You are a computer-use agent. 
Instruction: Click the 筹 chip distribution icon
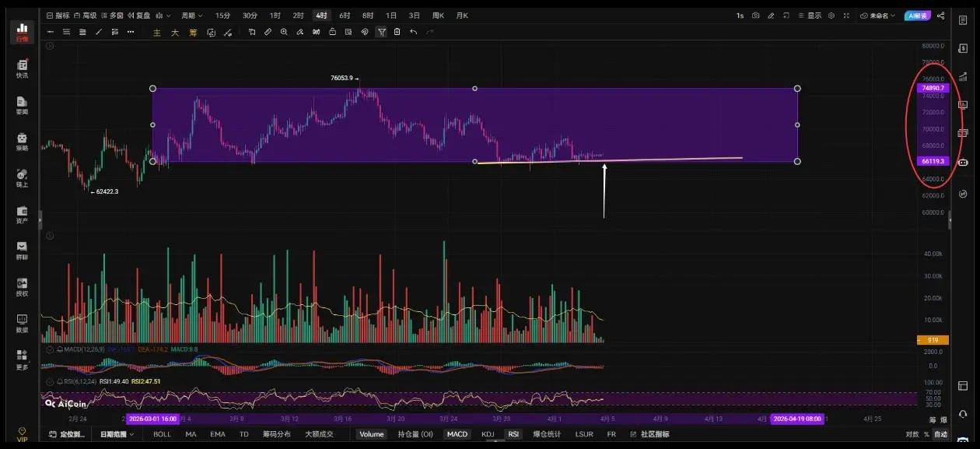(193, 32)
